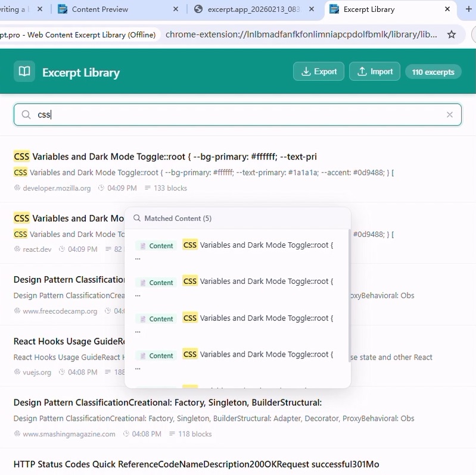Close the Content Preview tab
This screenshot has width=476, height=475.
pos(175,10)
